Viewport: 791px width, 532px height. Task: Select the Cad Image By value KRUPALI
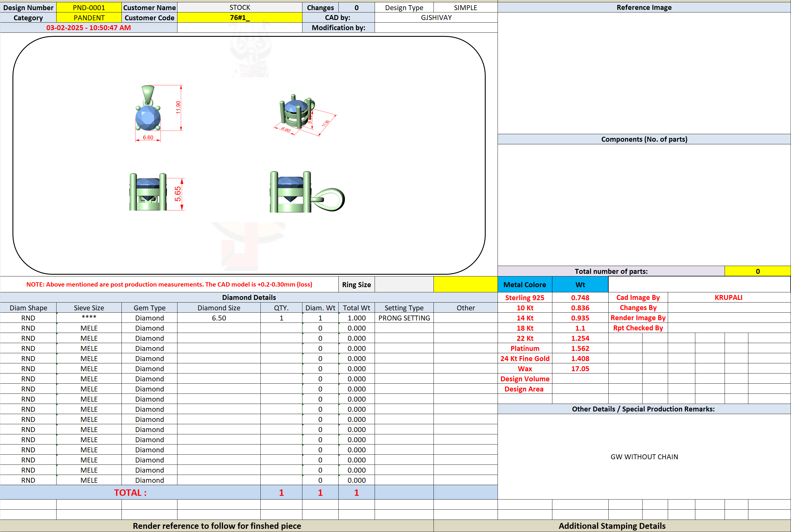[x=729, y=298]
